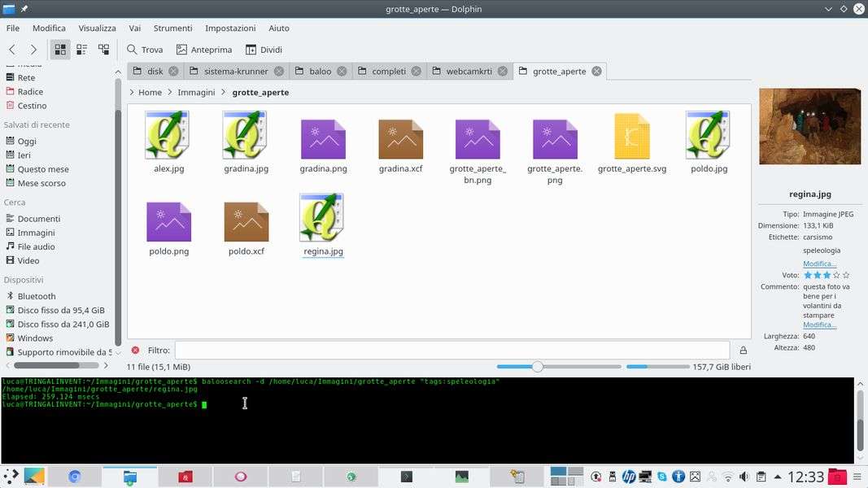The image size is (868, 488).
Task: Switch to icons view mode
Action: coord(60,50)
